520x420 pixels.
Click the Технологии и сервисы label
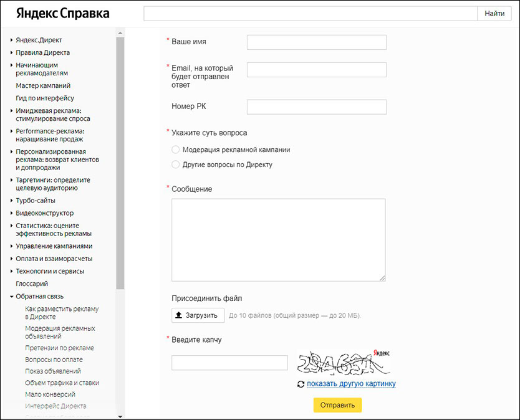[50, 271]
